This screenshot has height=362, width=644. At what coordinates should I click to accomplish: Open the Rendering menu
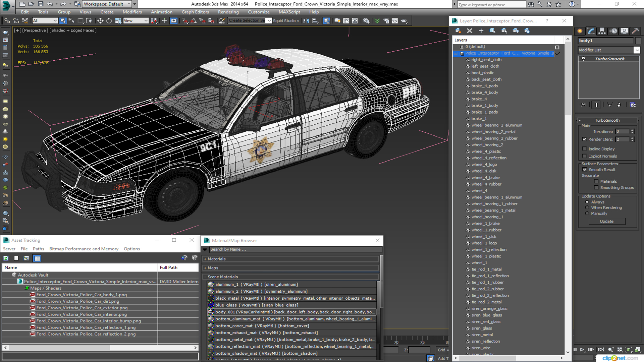(228, 12)
